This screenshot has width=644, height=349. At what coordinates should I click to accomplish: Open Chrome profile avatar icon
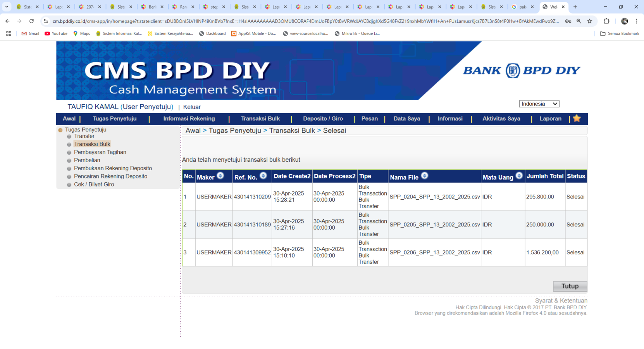pos(624,21)
